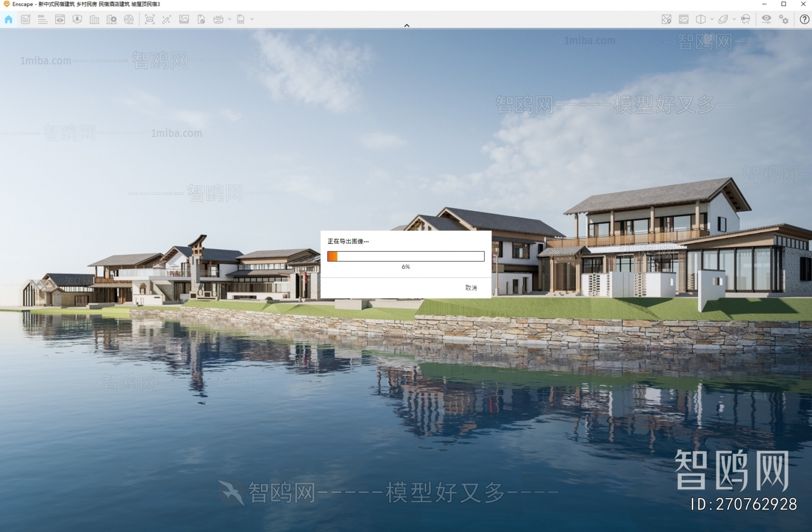Viewport: 812px width, 532px height.
Task: Open the fly mode dropdown arrow
Action: (x=734, y=19)
